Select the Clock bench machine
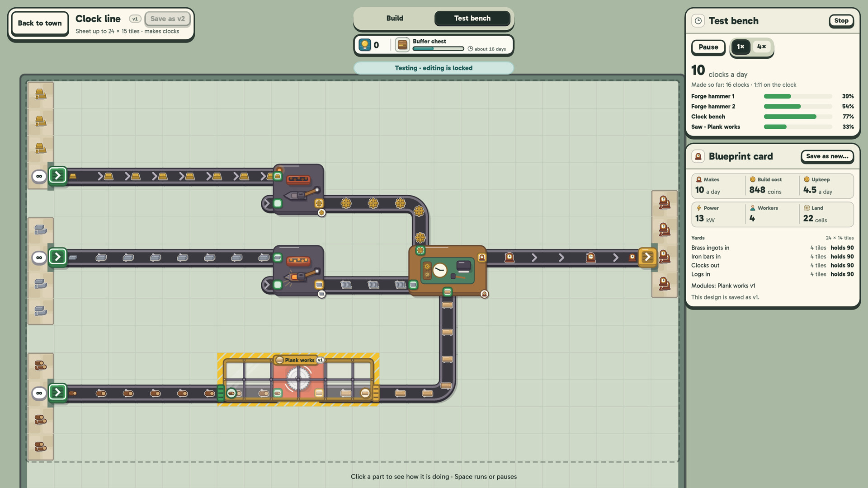The width and height of the screenshot is (868, 488). pos(448,270)
